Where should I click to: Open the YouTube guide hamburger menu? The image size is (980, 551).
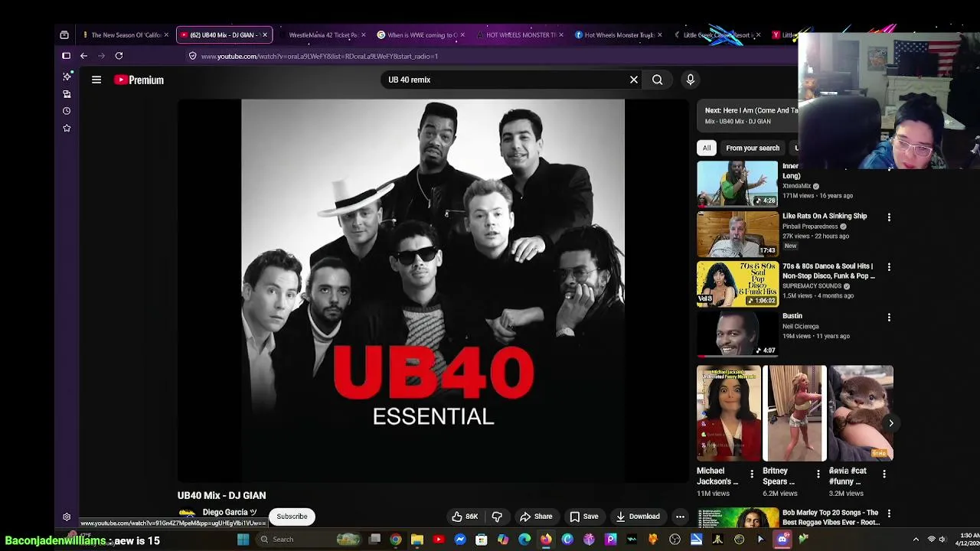pos(96,80)
